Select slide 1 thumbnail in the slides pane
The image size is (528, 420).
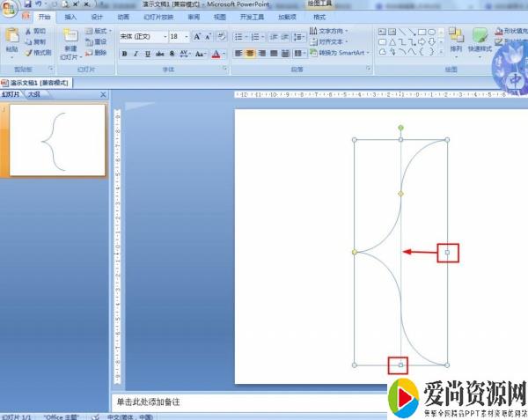click(56, 138)
